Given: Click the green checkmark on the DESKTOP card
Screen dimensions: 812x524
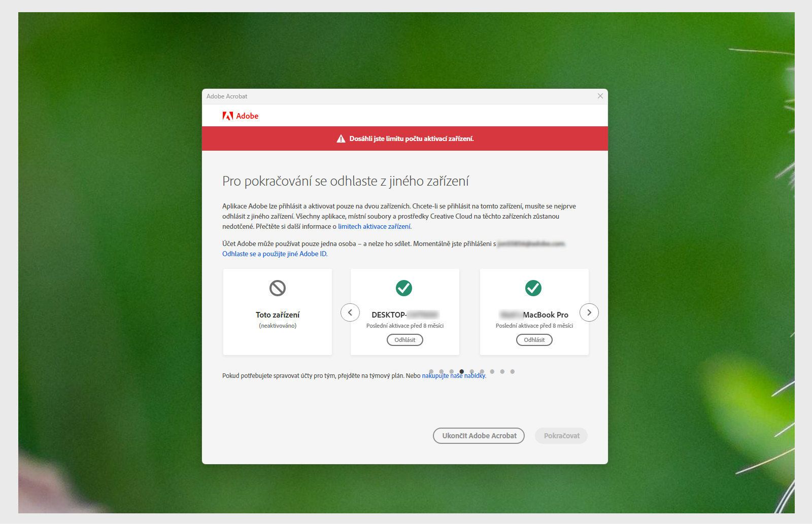Looking at the screenshot, I should [x=404, y=288].
